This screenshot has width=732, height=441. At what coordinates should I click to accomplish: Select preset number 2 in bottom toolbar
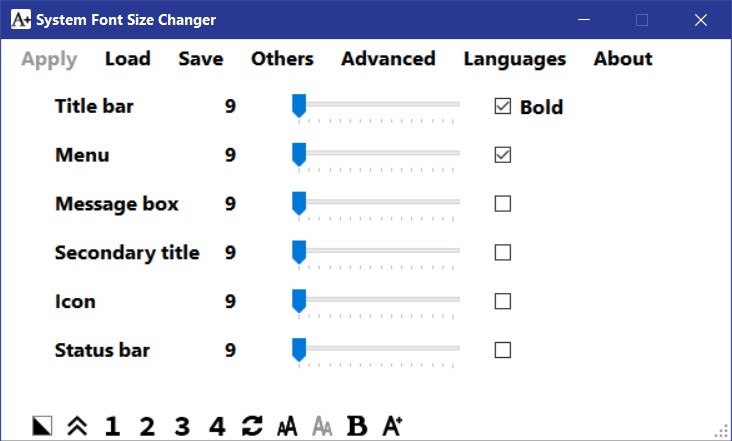point(147,427)
